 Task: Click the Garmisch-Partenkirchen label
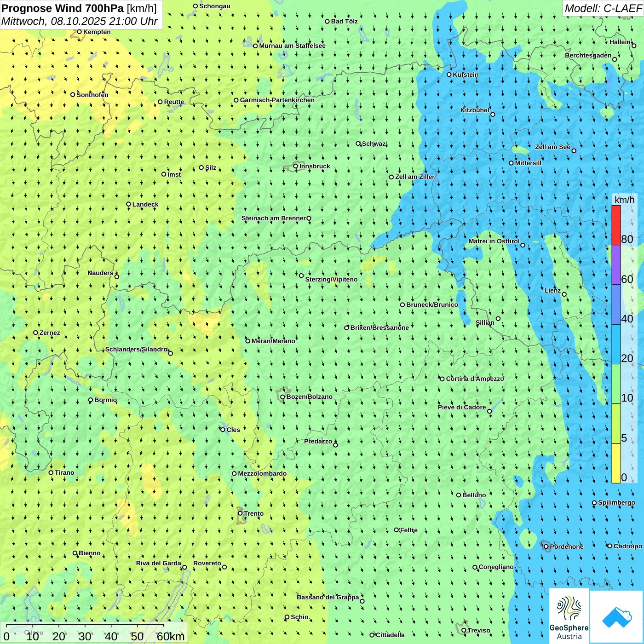[277, 100]
